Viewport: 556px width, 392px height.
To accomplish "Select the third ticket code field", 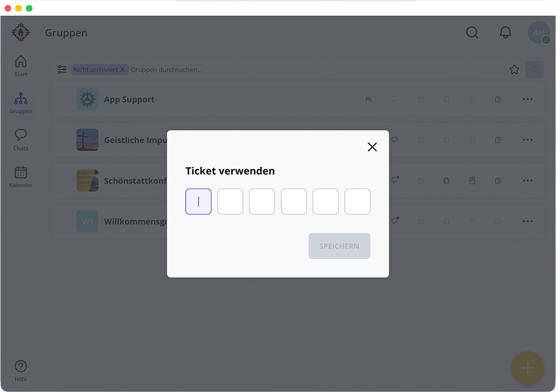I will [x=262, y=201].
